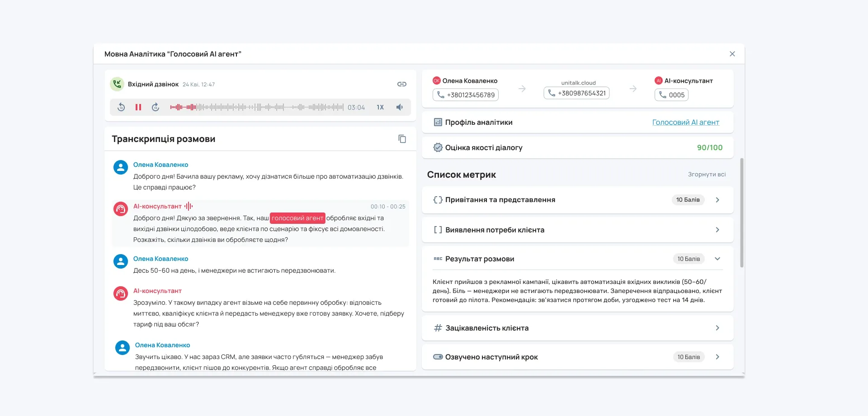Viewport: 868px width, 416px height.
Task: Click the 10 Балів badge on Привітання
Action: (688, 200)
